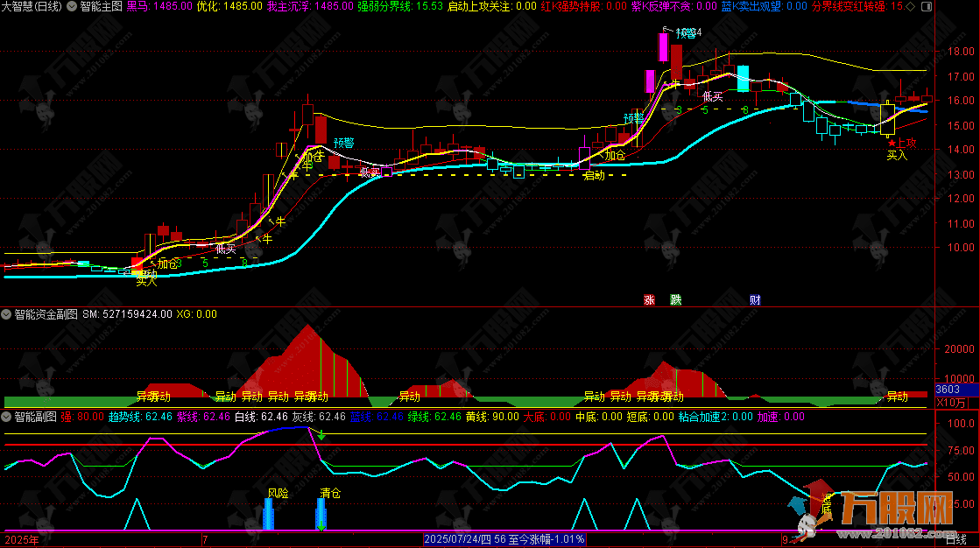
Task: Expand the 智能资金副图 indicator dropdown arrow
Action: [x=8, y=313]
